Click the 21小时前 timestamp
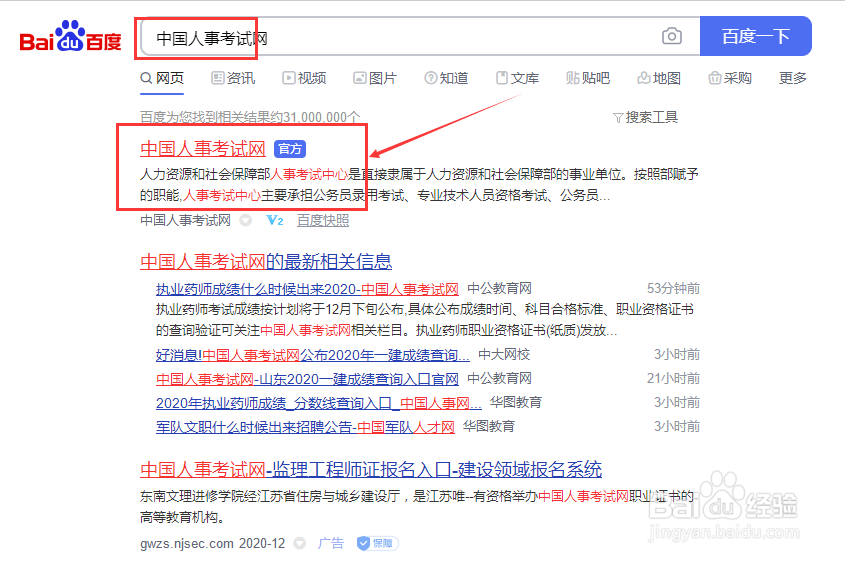 [x=673, y=378]
